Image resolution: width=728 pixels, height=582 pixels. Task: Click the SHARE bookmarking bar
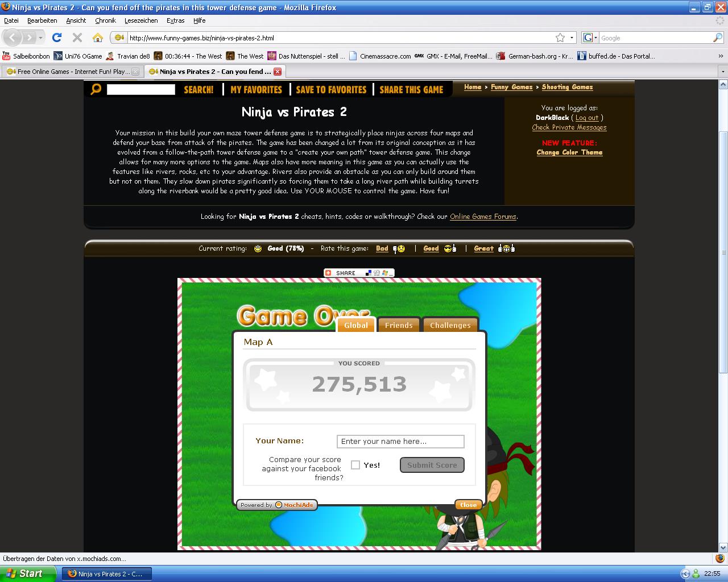(x=359, y=273)
